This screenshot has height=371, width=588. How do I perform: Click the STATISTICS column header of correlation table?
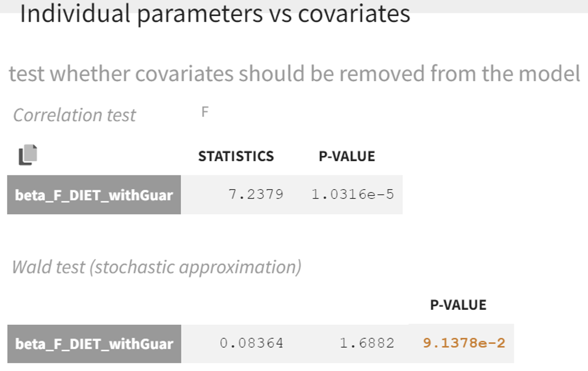pos(236,156)
